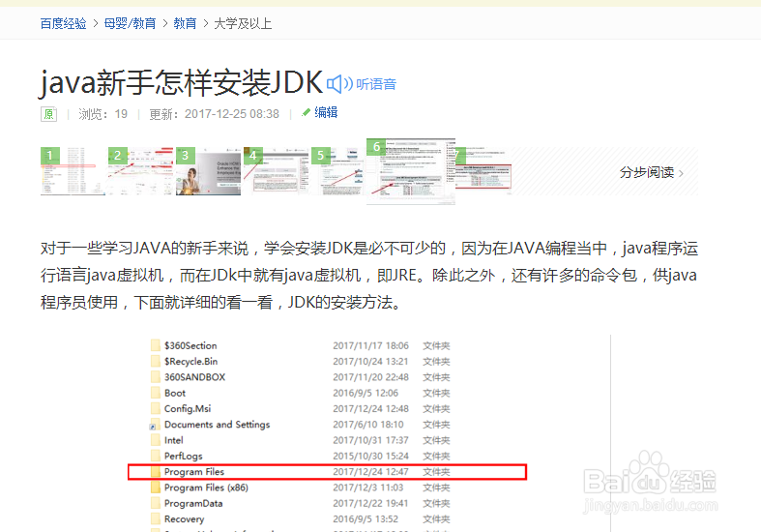This screenshot has width=761, height=532.
Task: Open the 教育 breadcrumb link
Action: click(185, 23)
